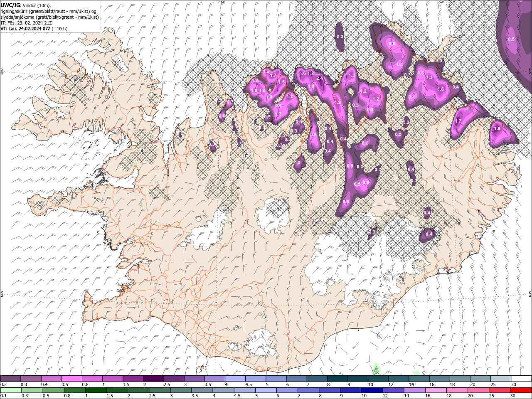Viewport: 532px width, 399px height.
Task: Click the grey-green 2.5 rain-scale swatch
Action: [x=160, y=390]
